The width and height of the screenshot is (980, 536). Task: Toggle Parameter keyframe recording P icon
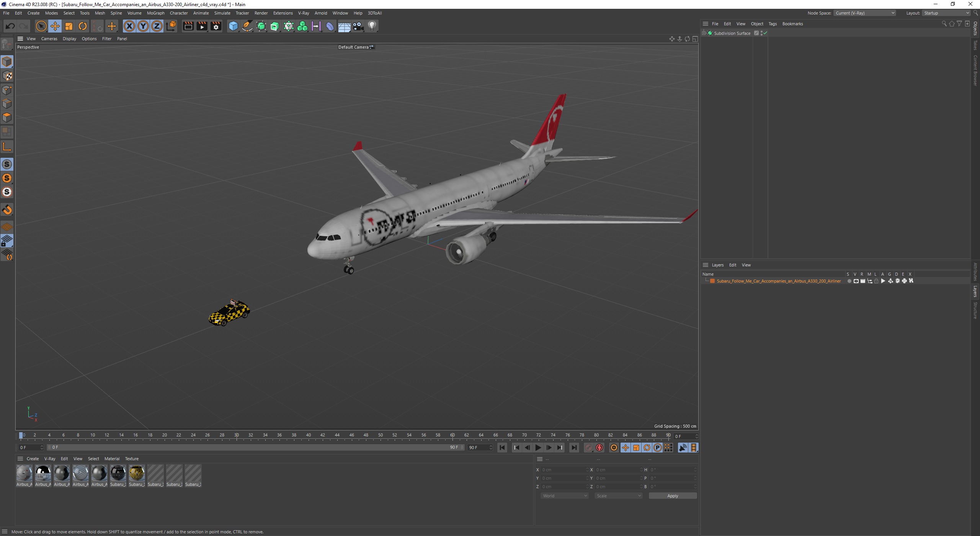click(x=657, y=448)
